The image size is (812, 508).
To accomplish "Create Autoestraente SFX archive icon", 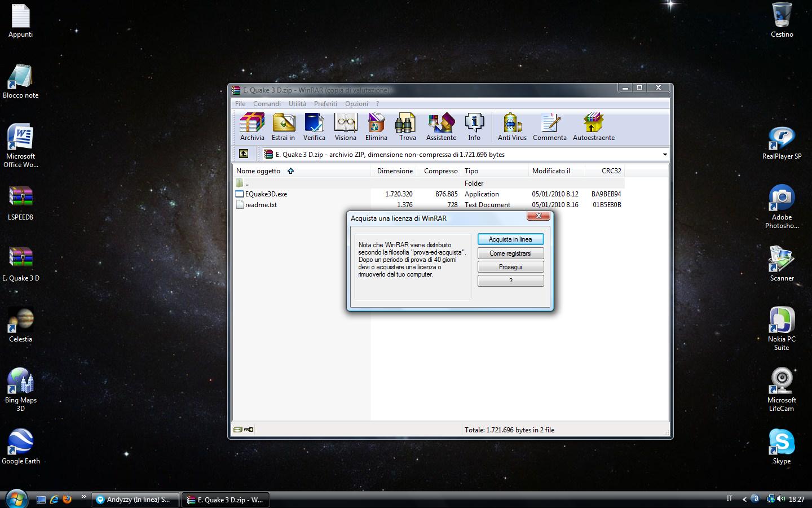I will (x=594, y=126).
